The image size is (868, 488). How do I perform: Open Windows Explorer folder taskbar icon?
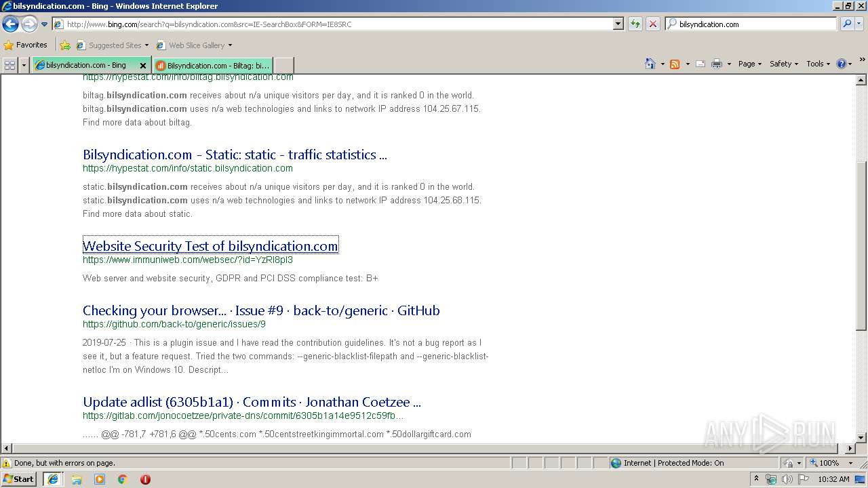coord(77,479)
